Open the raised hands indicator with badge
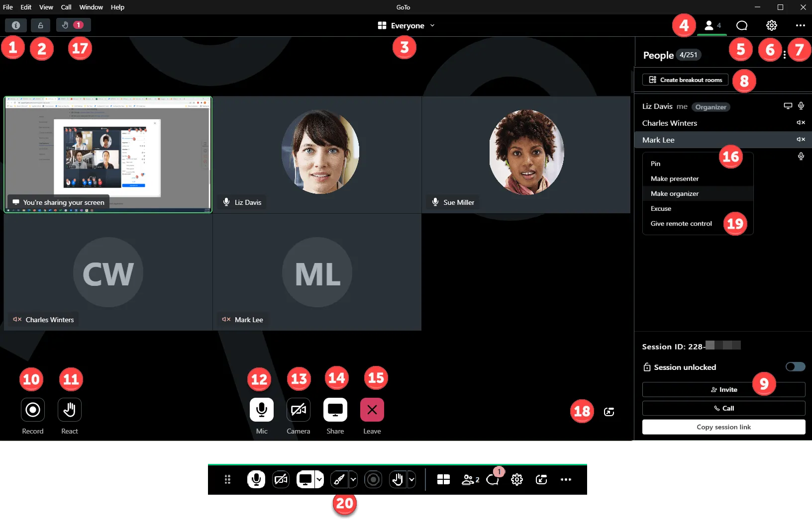The image size is (812, 530). [x=74, y=25]
